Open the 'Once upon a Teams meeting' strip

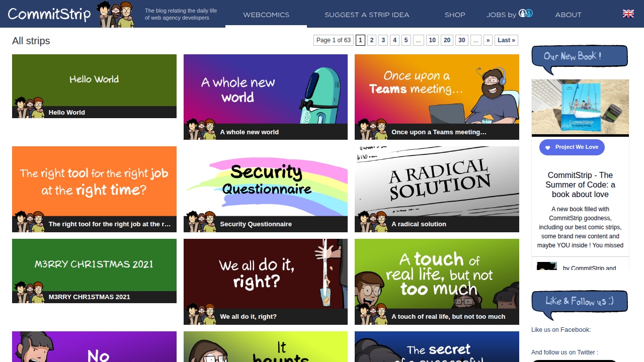(437, 97)
